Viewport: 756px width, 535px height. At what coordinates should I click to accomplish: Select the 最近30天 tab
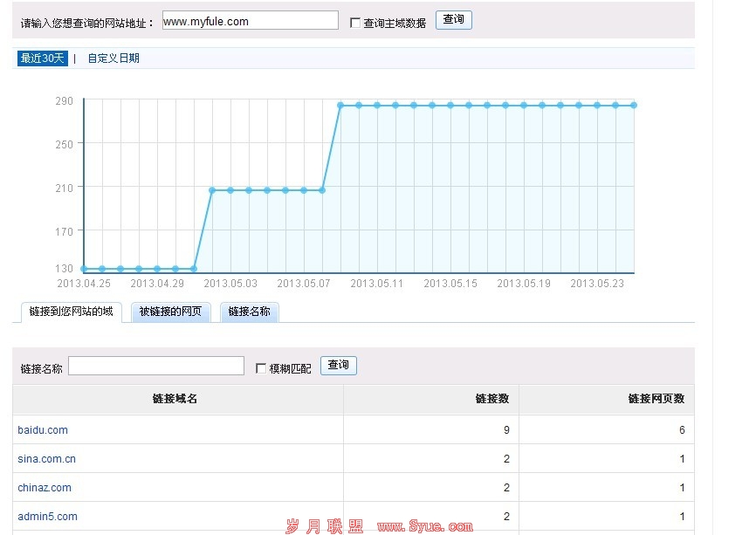click(x=42, y=58)
